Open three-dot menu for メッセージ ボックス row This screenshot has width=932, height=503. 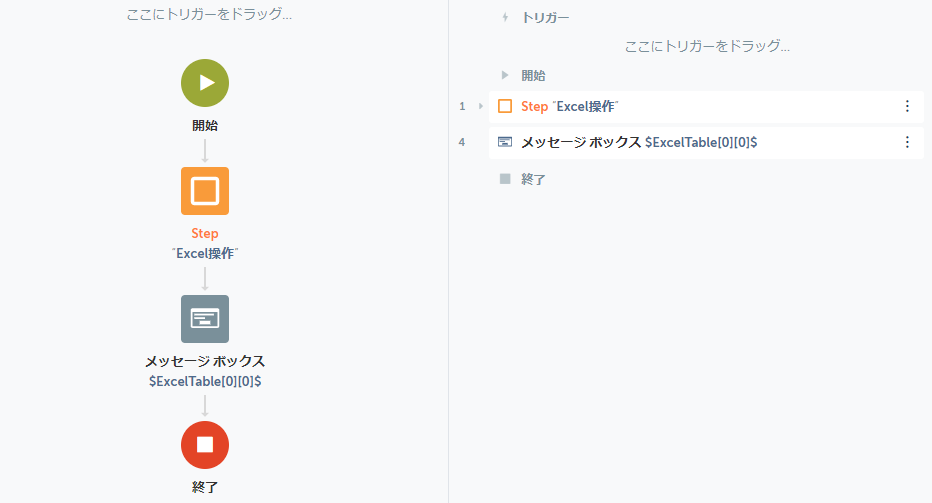pos(907,142)
